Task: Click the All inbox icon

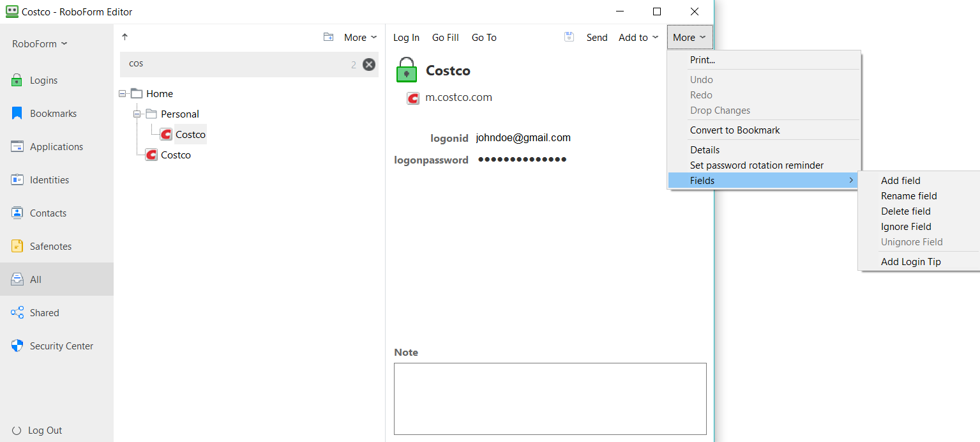Action: coord(17,280)
